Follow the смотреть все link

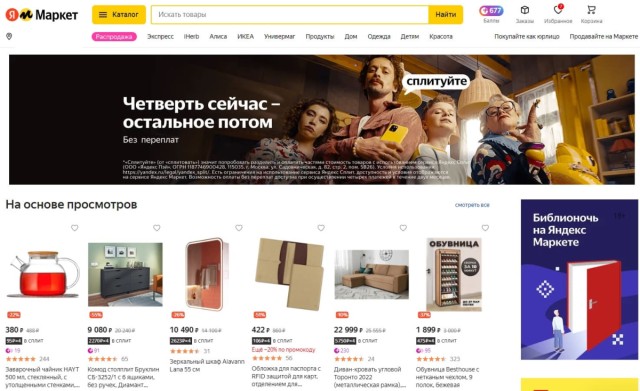[x=472, y=205]
